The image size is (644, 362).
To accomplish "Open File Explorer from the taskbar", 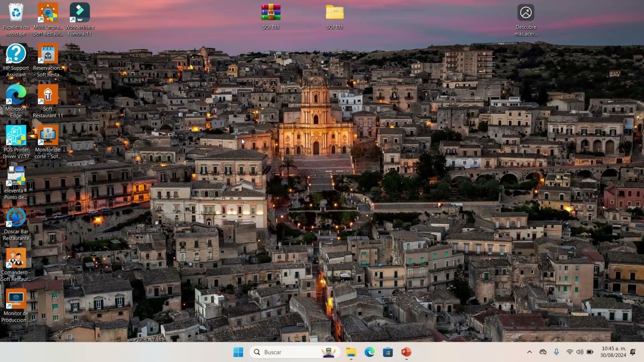I will (x=351, y=352).
